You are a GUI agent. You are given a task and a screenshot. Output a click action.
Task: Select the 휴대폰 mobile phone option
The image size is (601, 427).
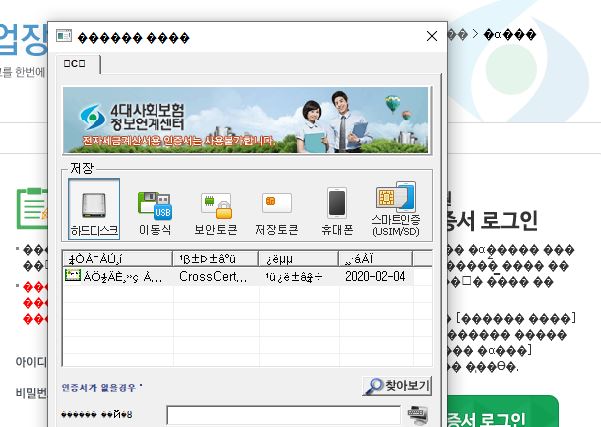click(337, 212)
